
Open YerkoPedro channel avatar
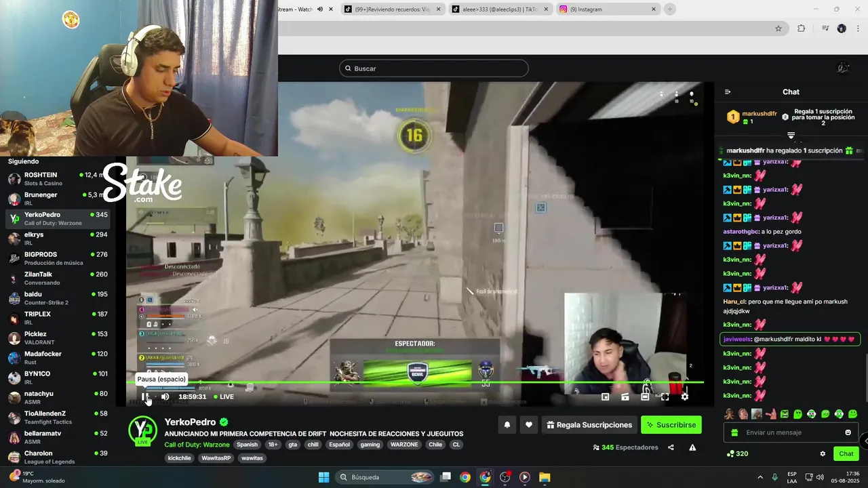[142, 431]
